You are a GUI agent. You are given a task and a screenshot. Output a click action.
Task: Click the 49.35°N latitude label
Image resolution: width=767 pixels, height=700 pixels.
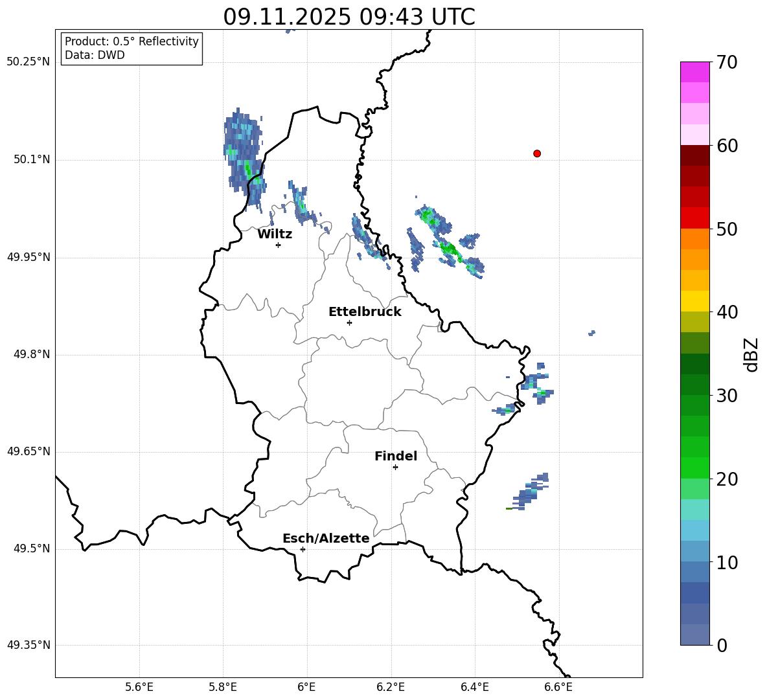click(29, 645)
